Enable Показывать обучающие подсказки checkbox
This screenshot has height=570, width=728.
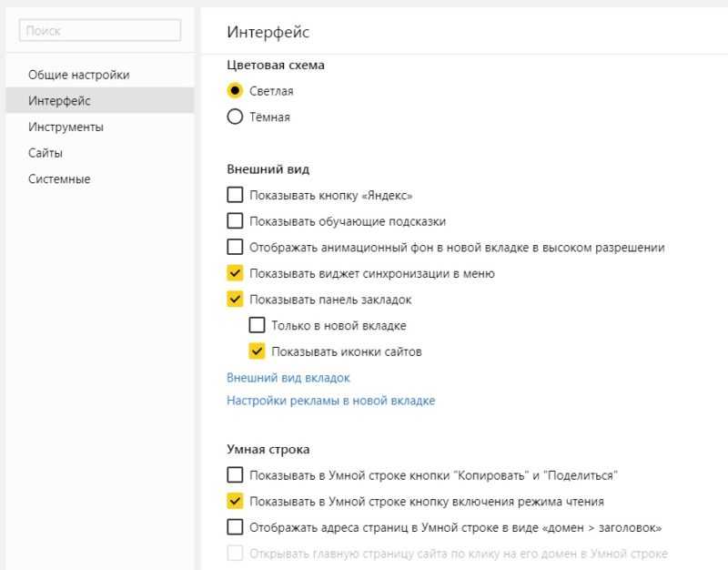[x=235, y=220]
